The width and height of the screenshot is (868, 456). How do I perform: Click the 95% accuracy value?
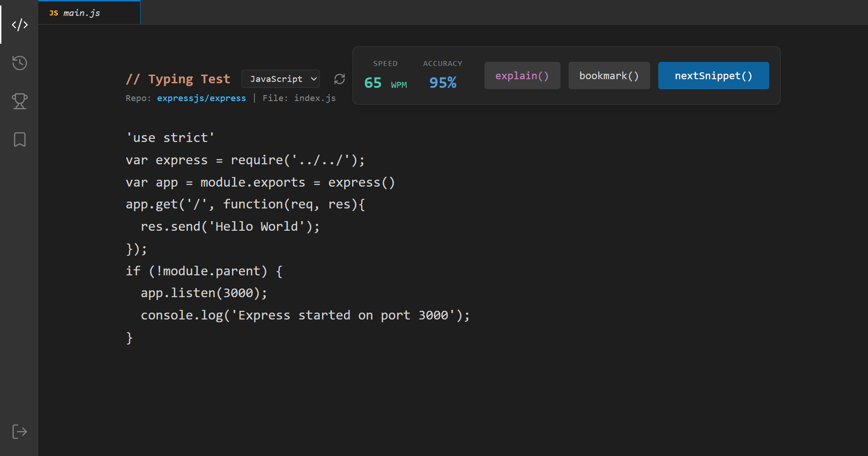(443, 82)
